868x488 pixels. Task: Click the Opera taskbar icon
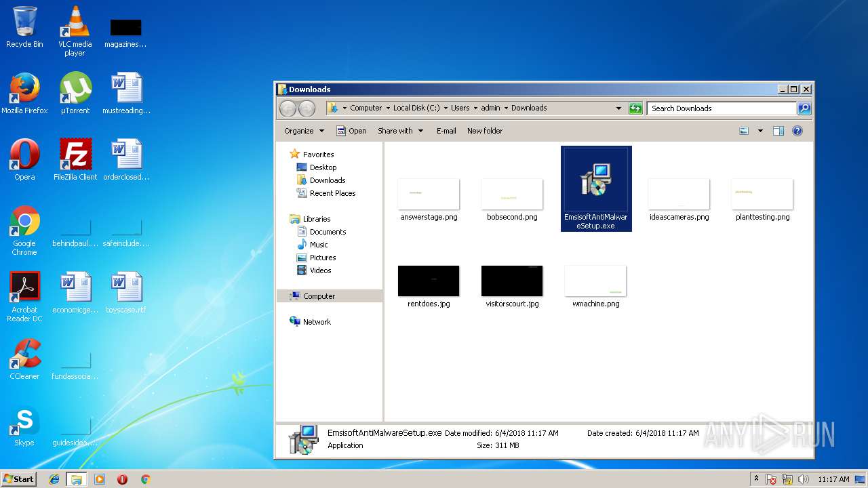(122, 479)
